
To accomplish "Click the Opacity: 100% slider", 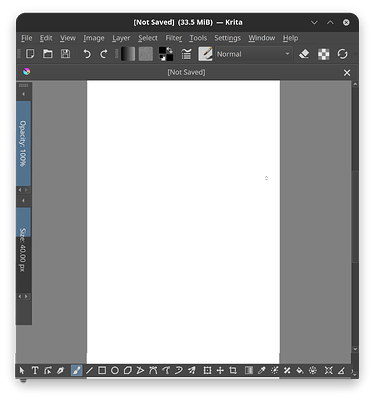I will 23,144.
